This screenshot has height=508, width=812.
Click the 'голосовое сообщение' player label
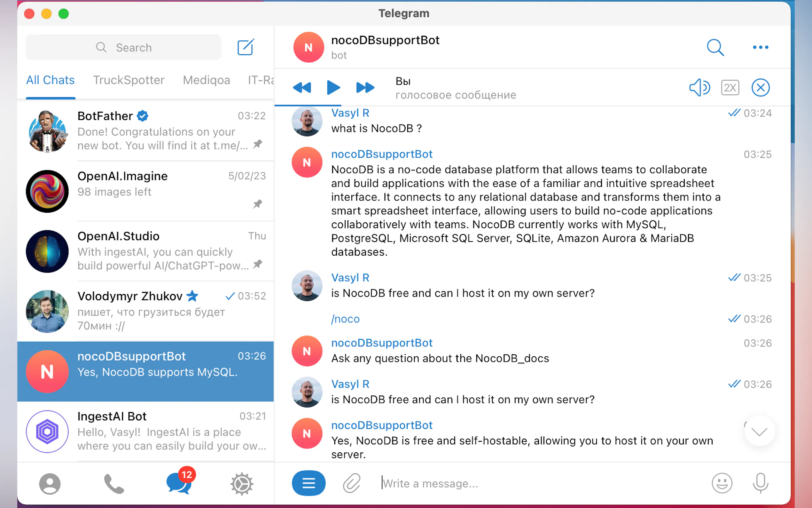click(x=456, y=95)
